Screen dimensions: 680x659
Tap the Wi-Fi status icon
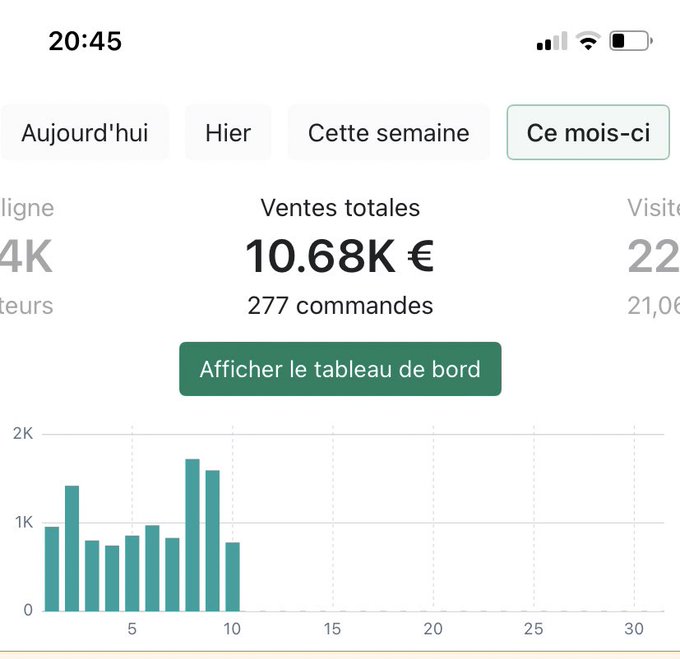(x=588, y=41)
